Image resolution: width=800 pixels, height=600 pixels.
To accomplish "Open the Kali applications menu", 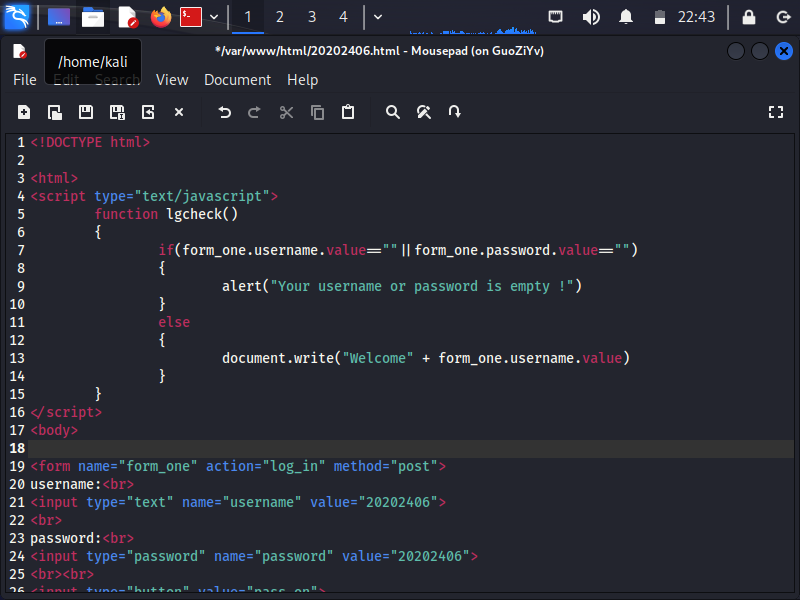I will [x=17, y=17].
